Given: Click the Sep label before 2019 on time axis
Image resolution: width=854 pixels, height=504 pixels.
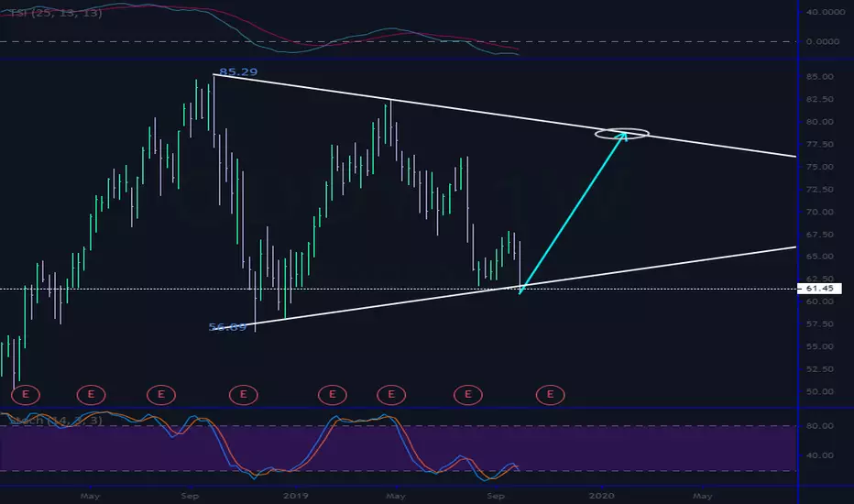Looking at the screenshot, I should [x=190, y=496].
